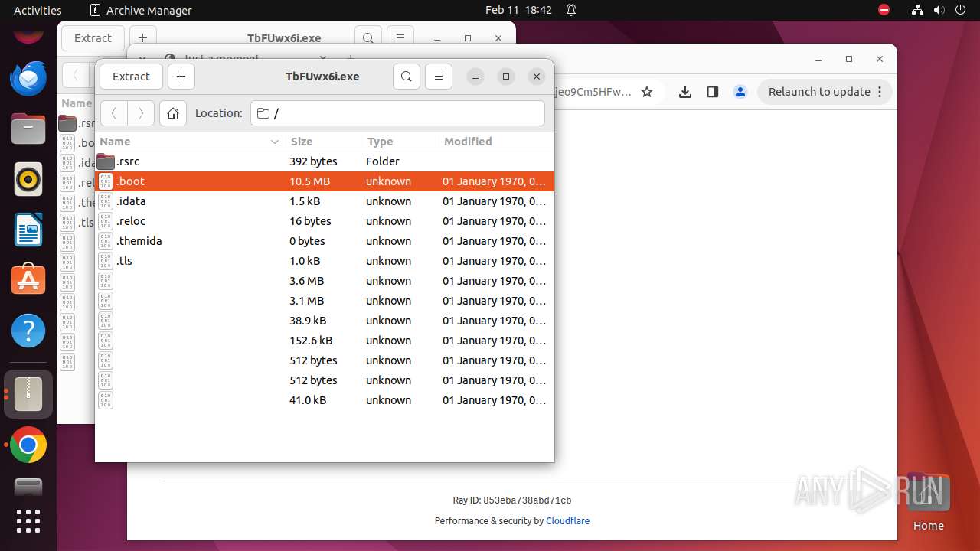Viewport: 980px width, 551px height.
Task: Select the 38.9 kB file row
Action: [x=325, y=321]
